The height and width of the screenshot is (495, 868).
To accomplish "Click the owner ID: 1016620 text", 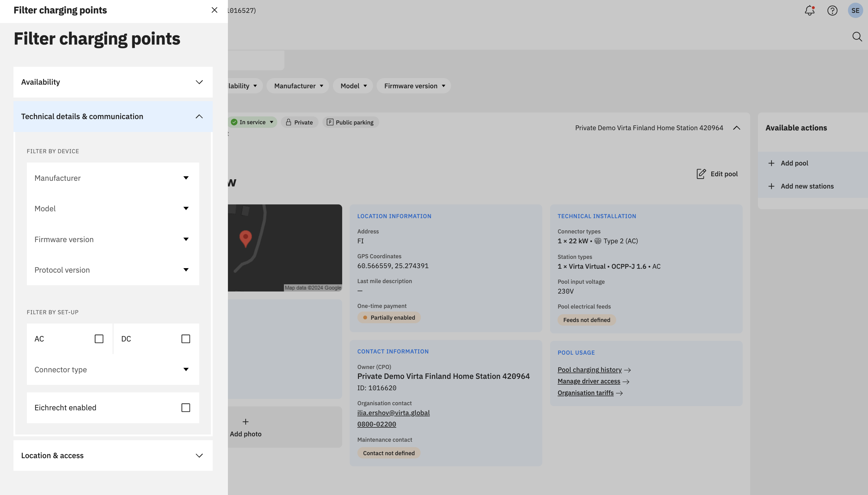I will [377, 388].
